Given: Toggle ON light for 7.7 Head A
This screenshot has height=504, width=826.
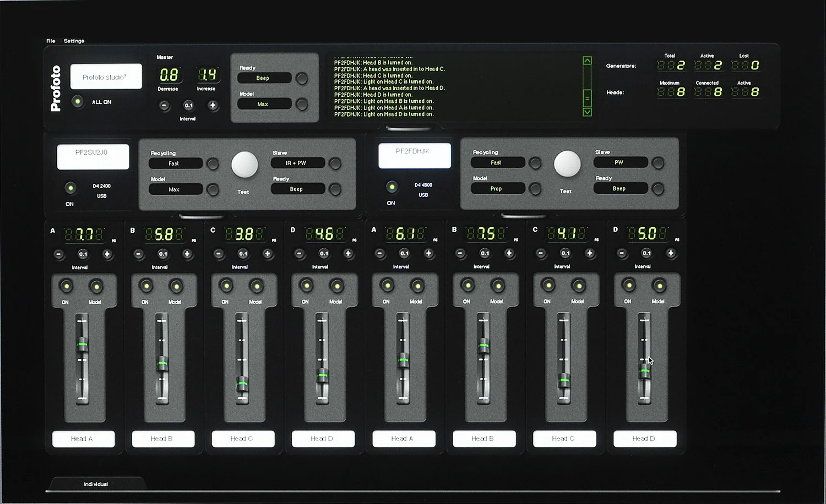Looking at the screenshot, I should point(66,286).
